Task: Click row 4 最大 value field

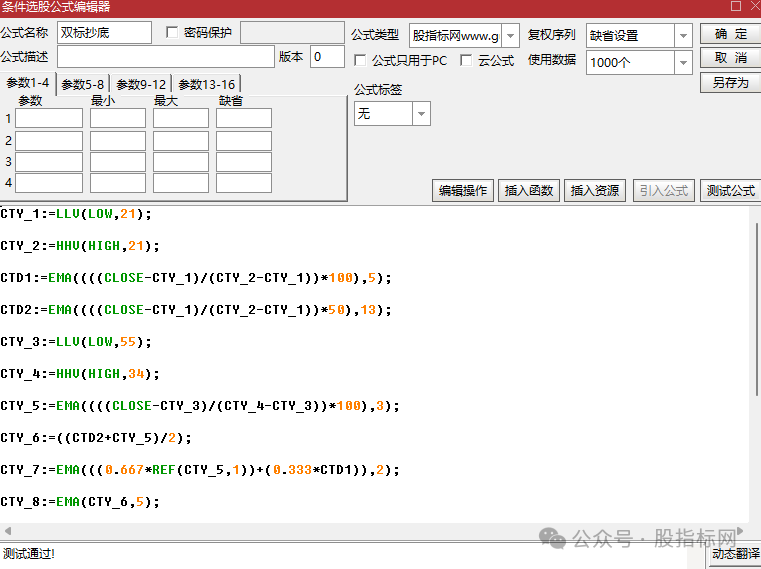Action: click(x=181, y=183)
